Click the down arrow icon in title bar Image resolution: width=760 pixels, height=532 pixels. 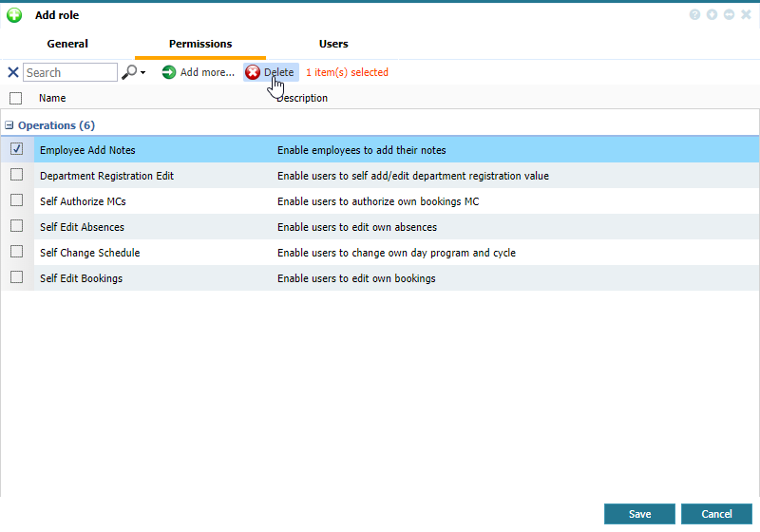pyautogui.click(x=712, y=15)
